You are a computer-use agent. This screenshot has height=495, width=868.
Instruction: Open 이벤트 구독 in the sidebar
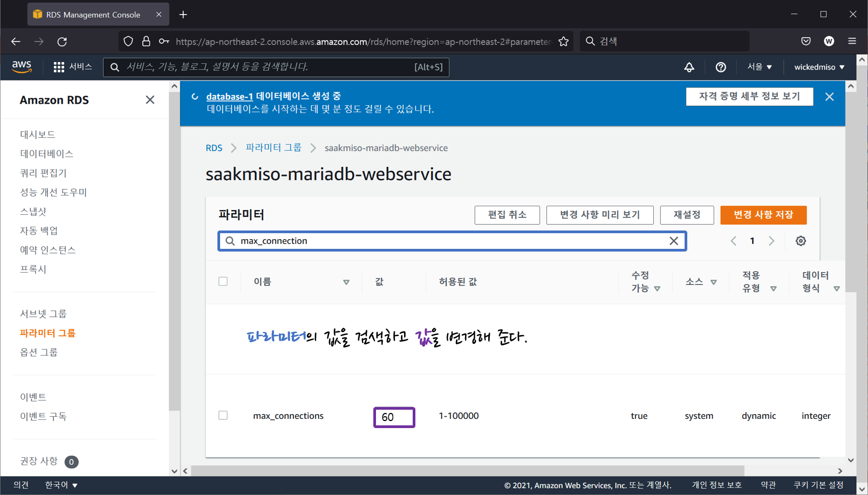point(43,416)
